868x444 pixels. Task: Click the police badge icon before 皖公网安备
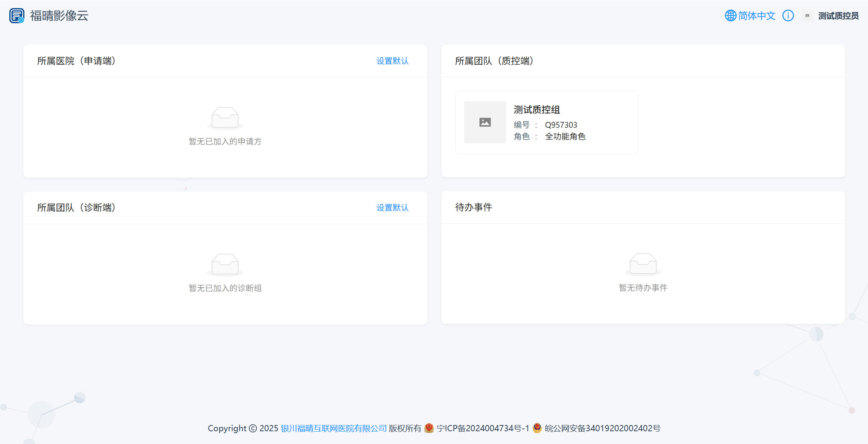click(537, 428)
